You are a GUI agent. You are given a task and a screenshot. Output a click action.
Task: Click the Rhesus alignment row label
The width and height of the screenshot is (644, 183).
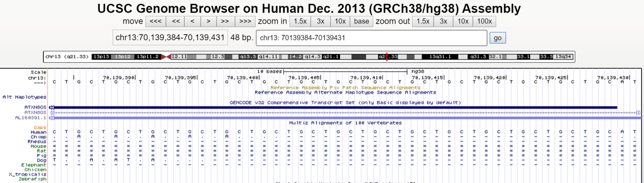37,142
